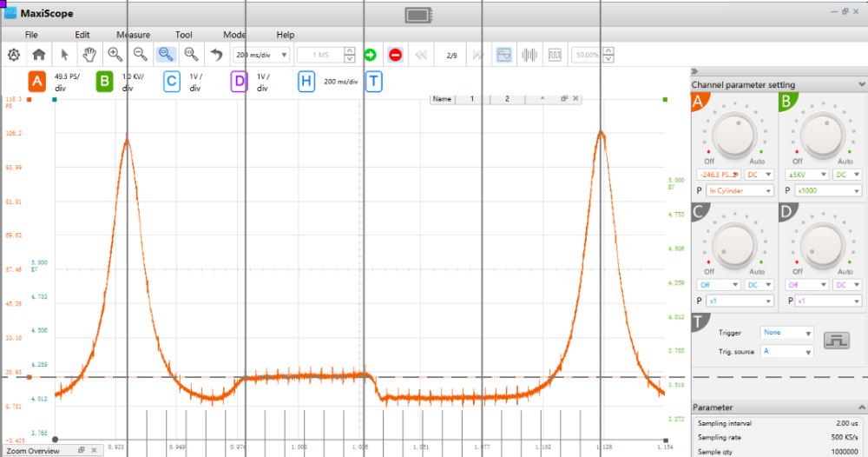Click the undo arrow icon
Viewport: 868px width, 457px height.
point(217,55)
